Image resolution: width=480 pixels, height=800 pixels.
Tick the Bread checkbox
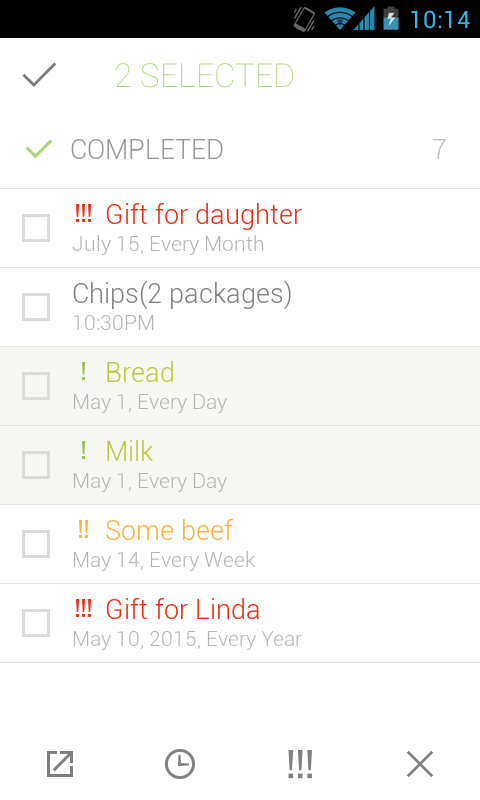pyautogui.click(x=36, y=386)
